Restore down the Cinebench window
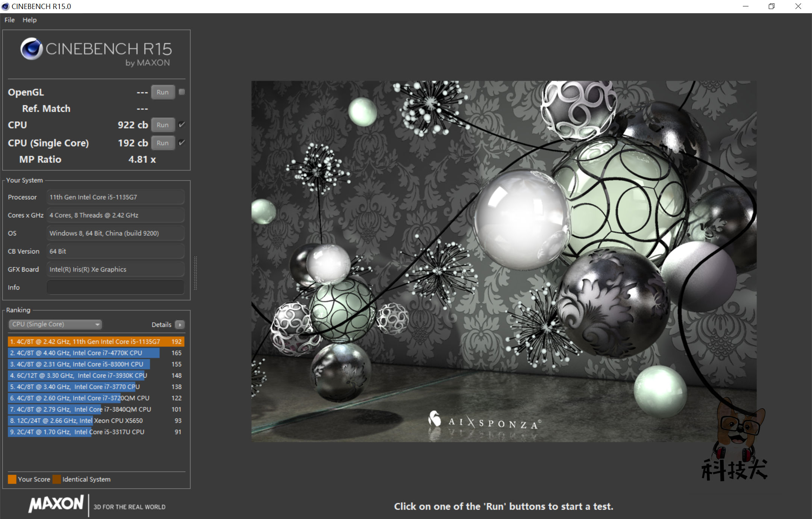The image size is (812, 519). 771,6
